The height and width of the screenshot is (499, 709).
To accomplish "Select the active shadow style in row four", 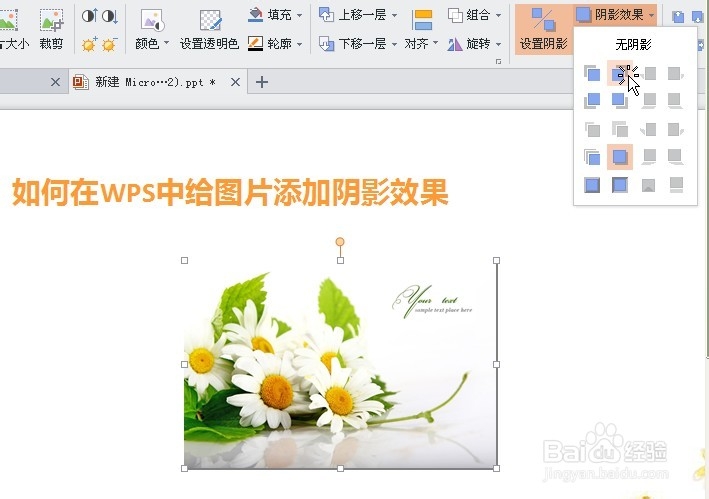I will point(619,157).
